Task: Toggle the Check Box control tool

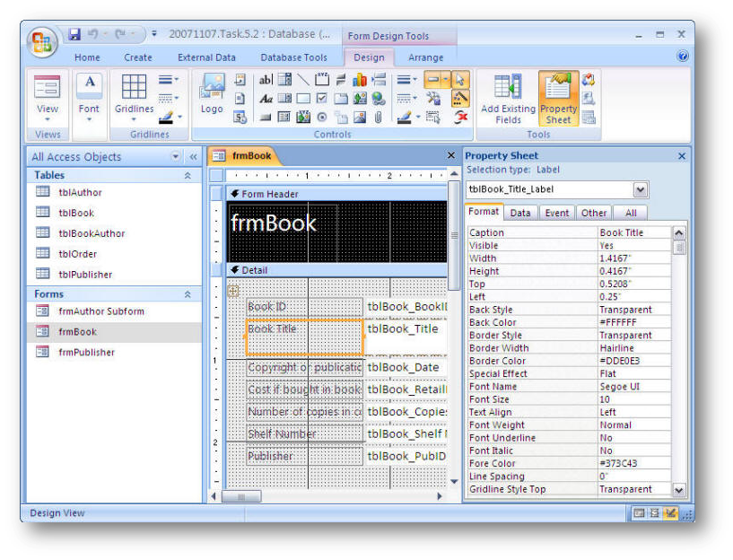Action: (x=322, y=99)
